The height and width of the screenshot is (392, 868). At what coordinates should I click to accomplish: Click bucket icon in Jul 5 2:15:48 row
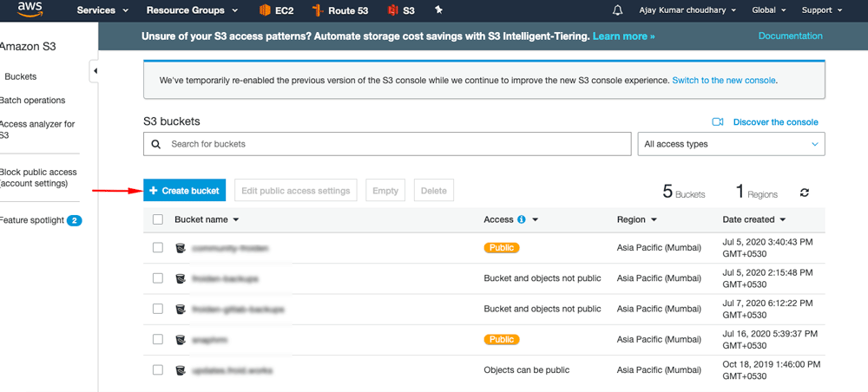(x=180, y=278)
